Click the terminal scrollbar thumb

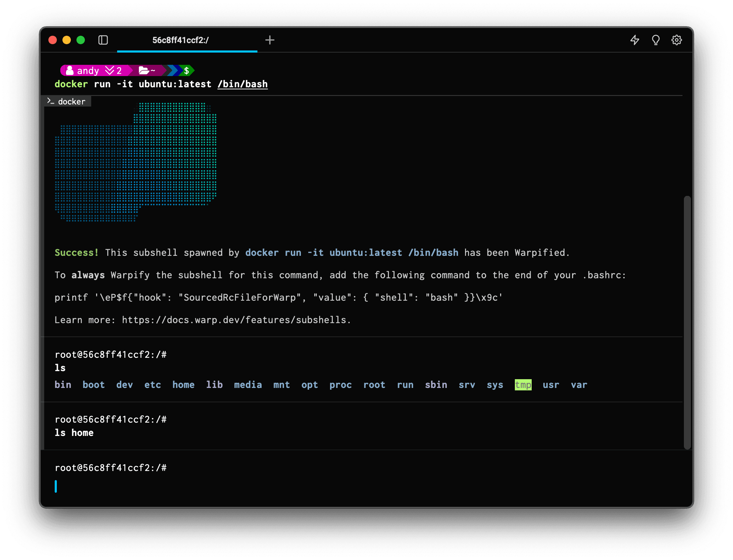click(687, 322)
